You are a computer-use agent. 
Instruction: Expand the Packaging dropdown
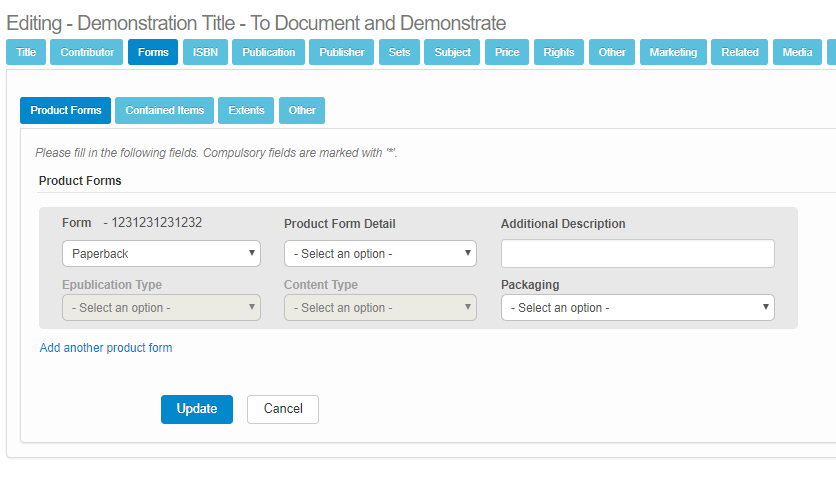point(637,308)
